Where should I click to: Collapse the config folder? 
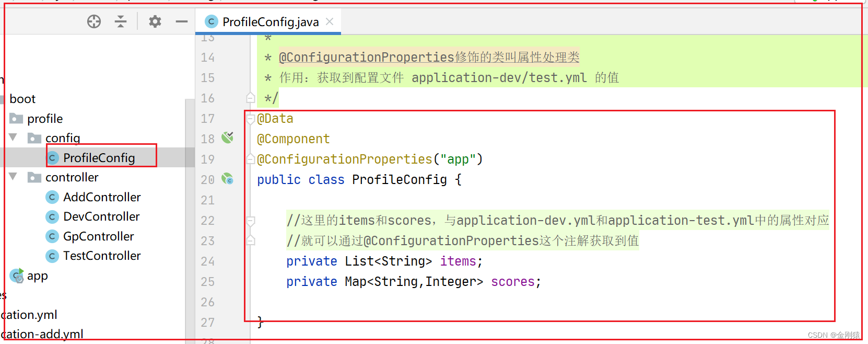13,137
